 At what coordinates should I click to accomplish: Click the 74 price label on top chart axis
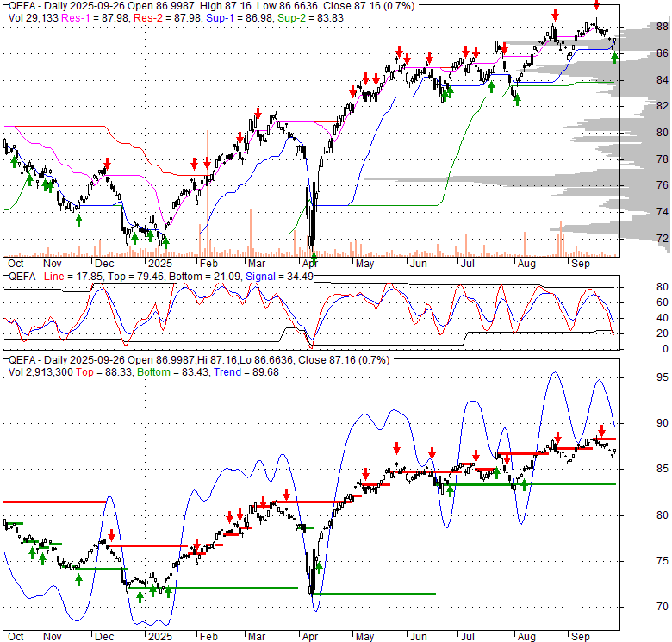click(663, 212)
